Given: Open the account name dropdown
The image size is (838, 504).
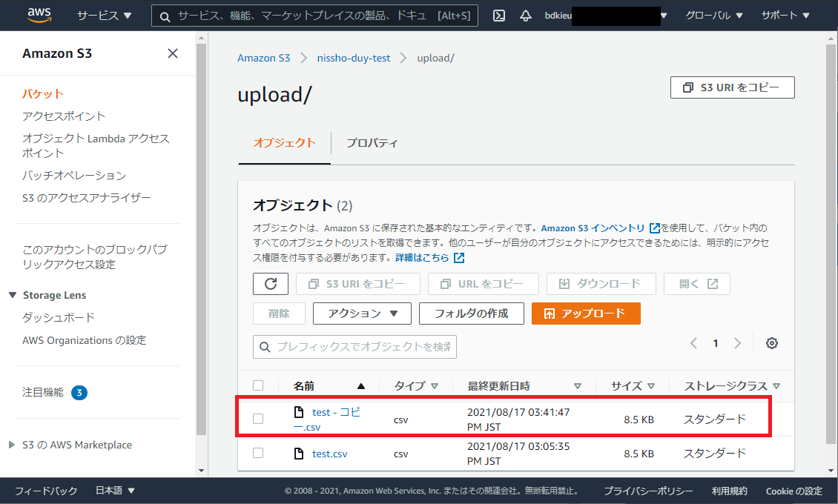Looking at the screenshot, I should pos(606,16).
